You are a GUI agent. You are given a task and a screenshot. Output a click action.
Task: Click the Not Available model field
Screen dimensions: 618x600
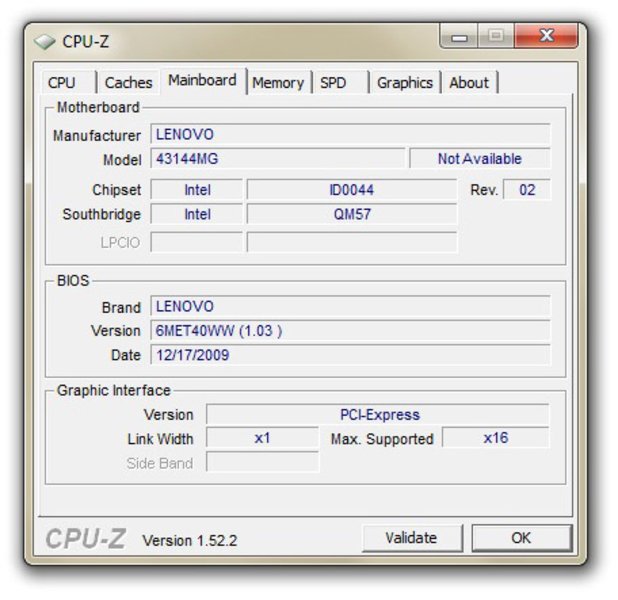(x=480, y=159)
